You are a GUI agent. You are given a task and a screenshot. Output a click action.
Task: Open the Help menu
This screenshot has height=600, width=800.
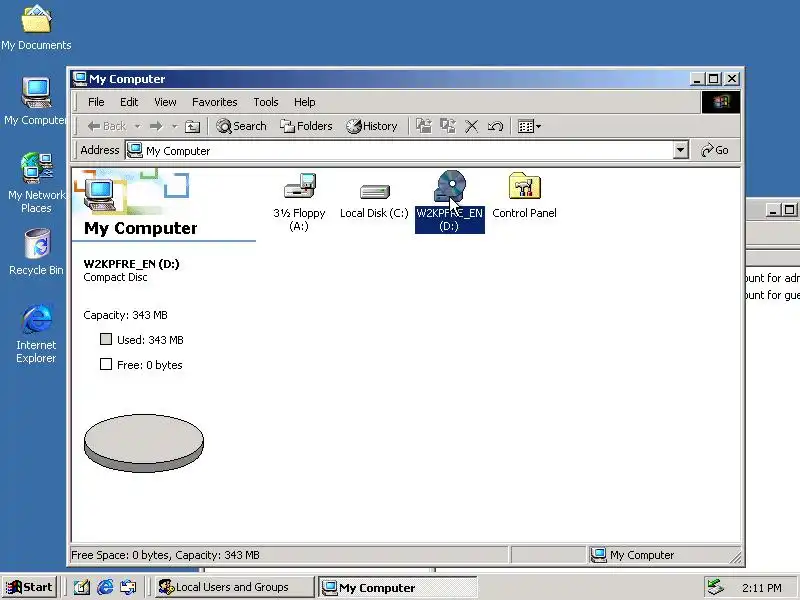click(305, 102)
